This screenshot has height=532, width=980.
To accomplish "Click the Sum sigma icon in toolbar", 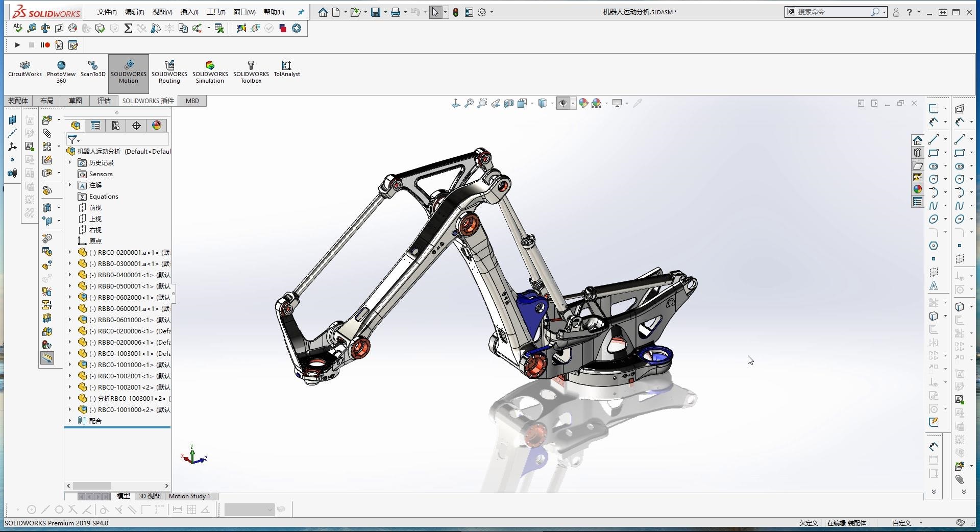I will (128, 28).
